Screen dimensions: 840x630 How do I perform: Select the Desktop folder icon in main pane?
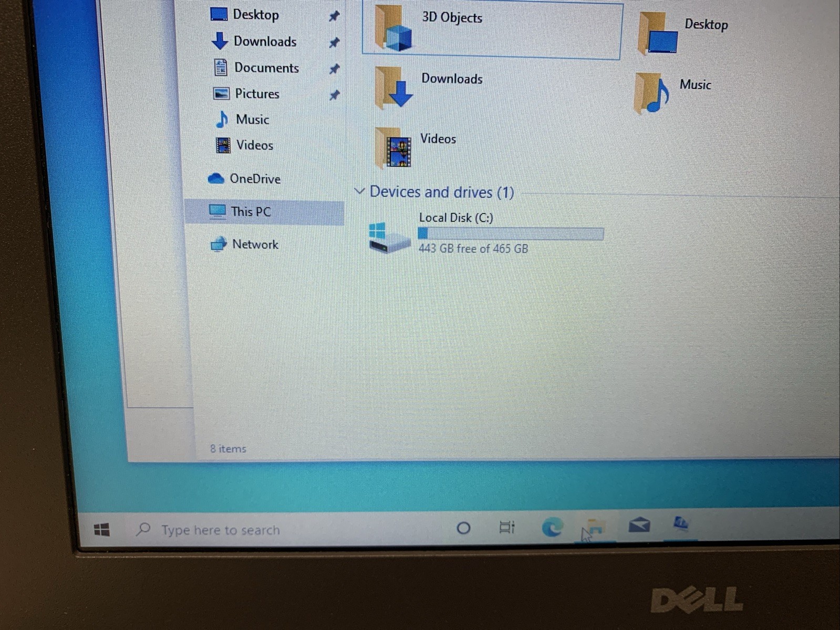(657, 35)
